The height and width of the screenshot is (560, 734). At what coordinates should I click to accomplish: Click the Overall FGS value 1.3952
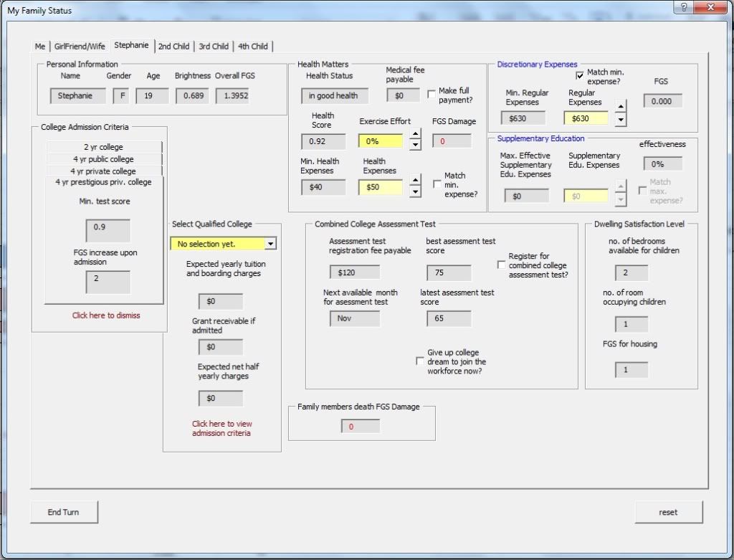tap(232, 95)
